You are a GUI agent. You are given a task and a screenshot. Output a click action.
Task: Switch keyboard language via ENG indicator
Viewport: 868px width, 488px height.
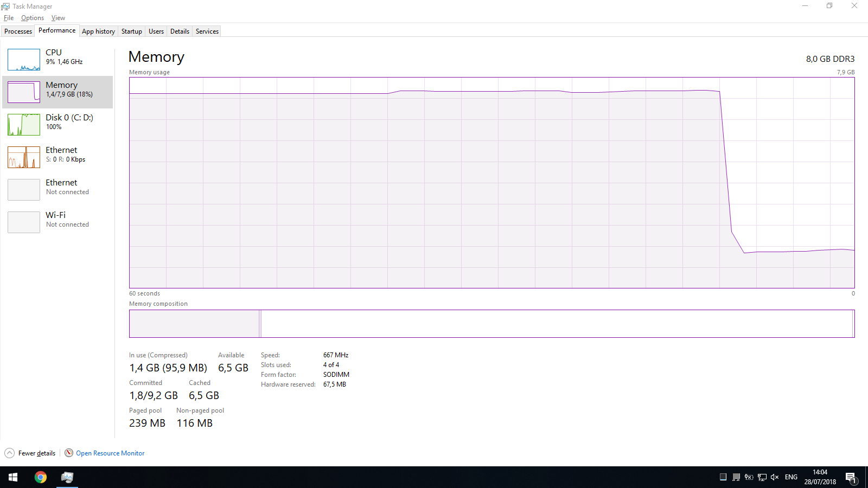[x=791, y=477]
